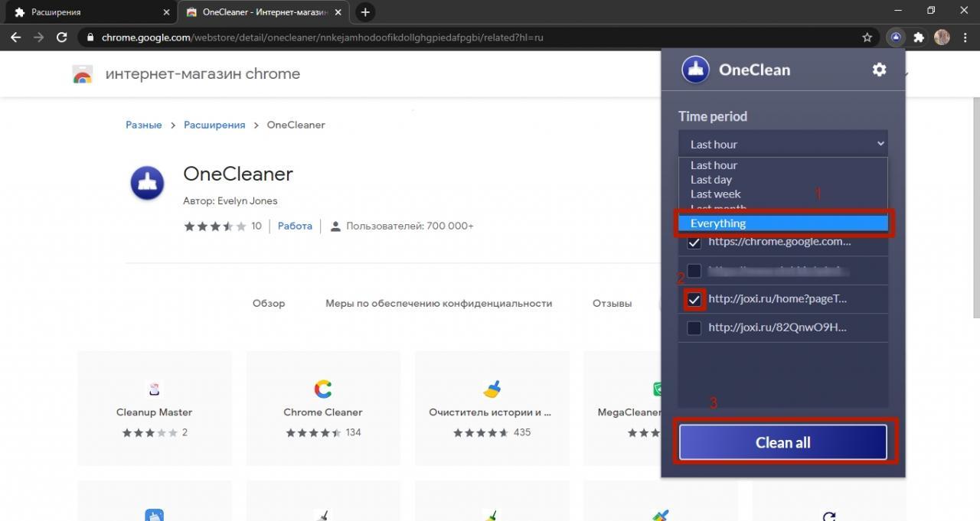Switch to the Расширения browser tab
Screen dimensions: 980x521
pos(89,12)
